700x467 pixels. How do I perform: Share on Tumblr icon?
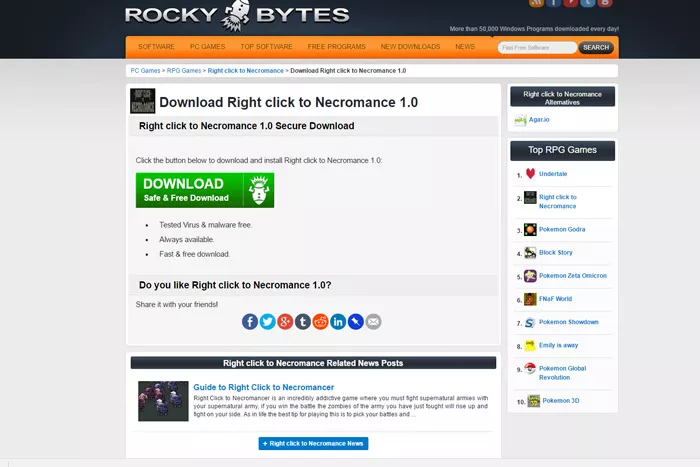pyautogui.click(x=303, y=321)
